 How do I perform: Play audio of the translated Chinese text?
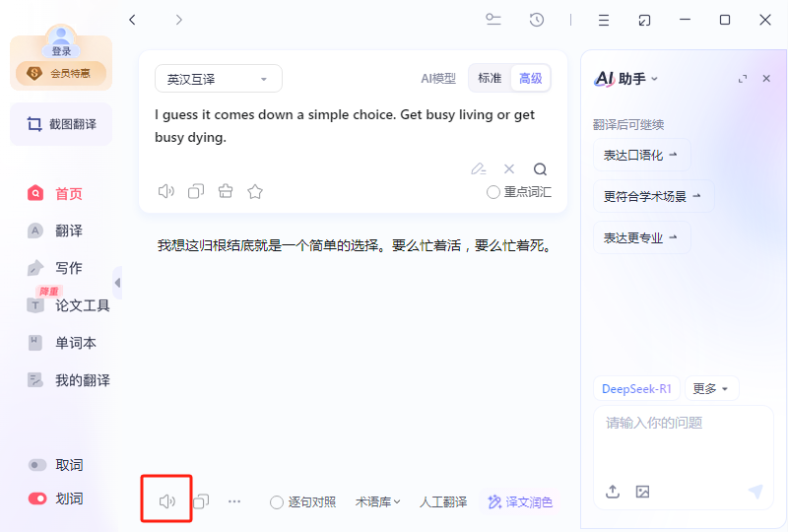pyautogui.click(x=166, y=500)
